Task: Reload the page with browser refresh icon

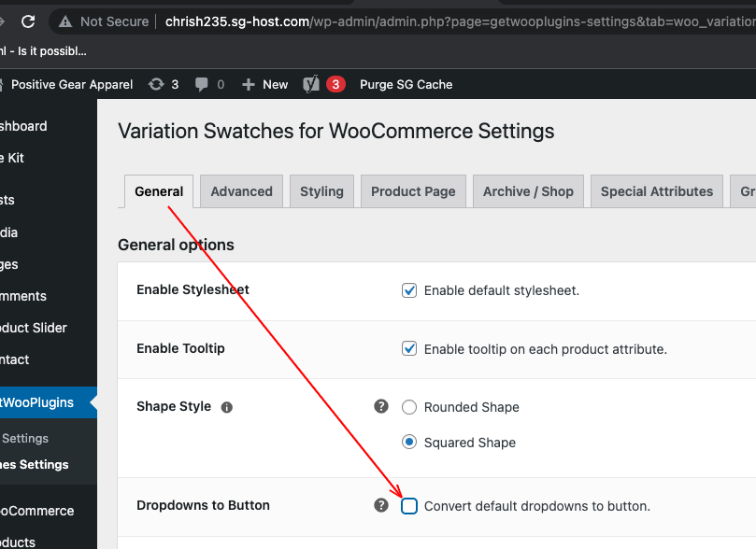Action: pyautogui.click(x=28, y=21)
